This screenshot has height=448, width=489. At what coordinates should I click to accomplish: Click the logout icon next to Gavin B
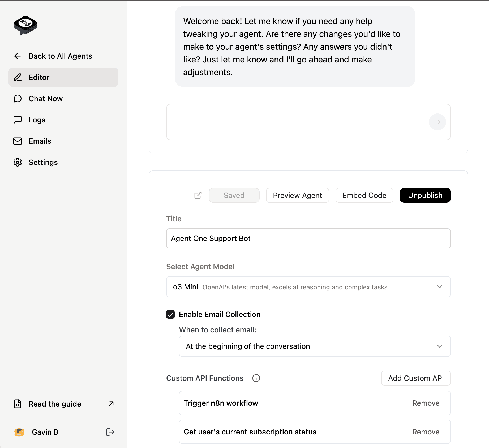110,432
